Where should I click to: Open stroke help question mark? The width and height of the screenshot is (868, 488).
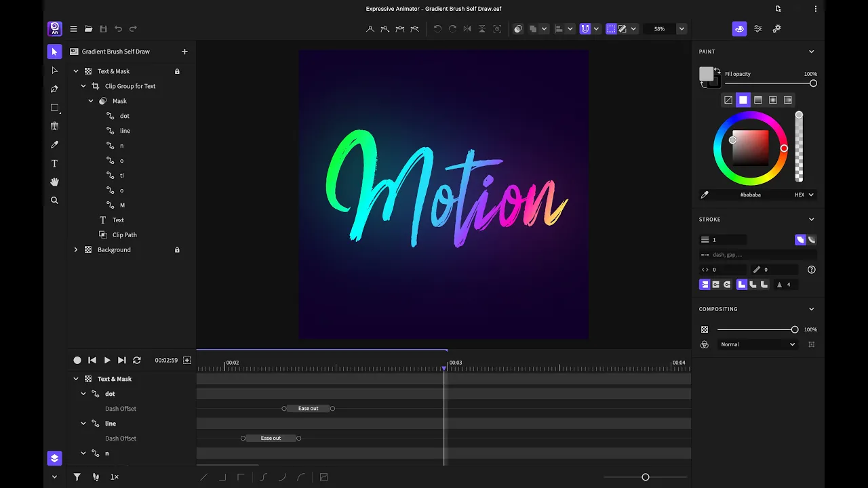tap(812, 269)
